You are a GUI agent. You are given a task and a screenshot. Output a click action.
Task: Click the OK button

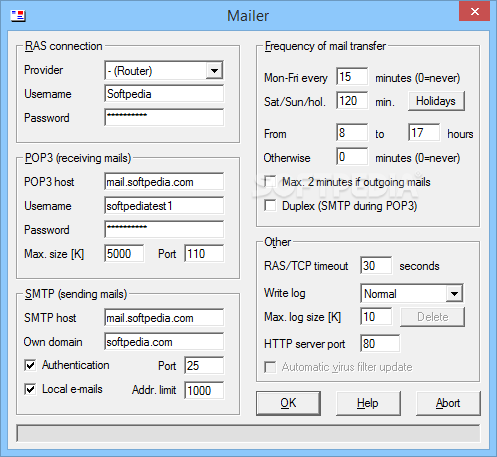click(x=288, y=403)
